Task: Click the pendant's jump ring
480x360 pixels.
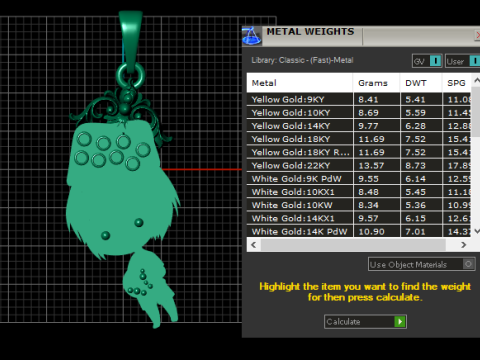Action: click(131, 74)
